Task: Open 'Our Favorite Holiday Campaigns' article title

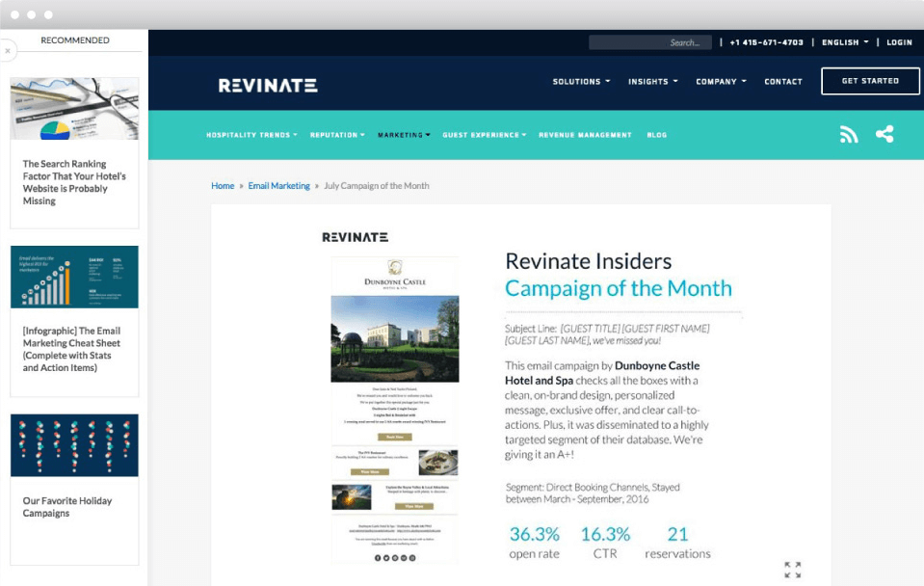Action: click(x=67, y=506)
